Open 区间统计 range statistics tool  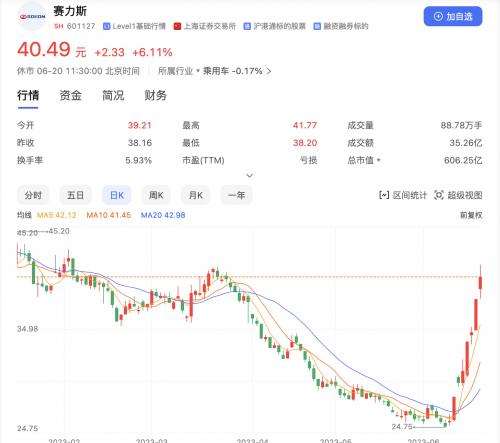pyautogui.click(x=403, y=195)
